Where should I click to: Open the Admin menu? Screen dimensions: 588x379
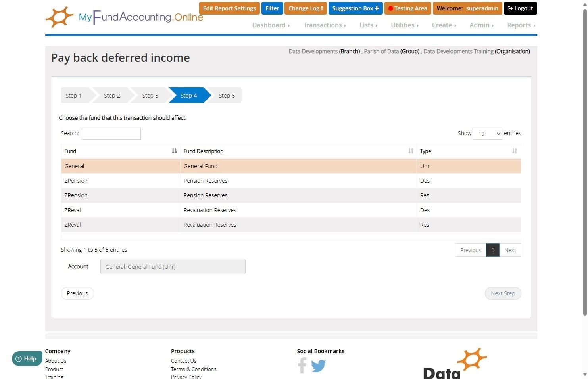pyautogui.click(x=481, y=25)
